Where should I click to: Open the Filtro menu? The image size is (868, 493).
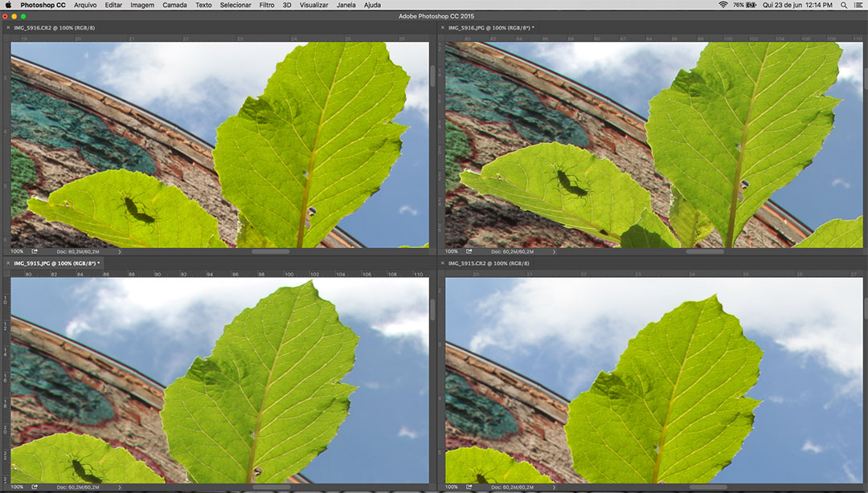pyautogui.click(x=266, y=5)
